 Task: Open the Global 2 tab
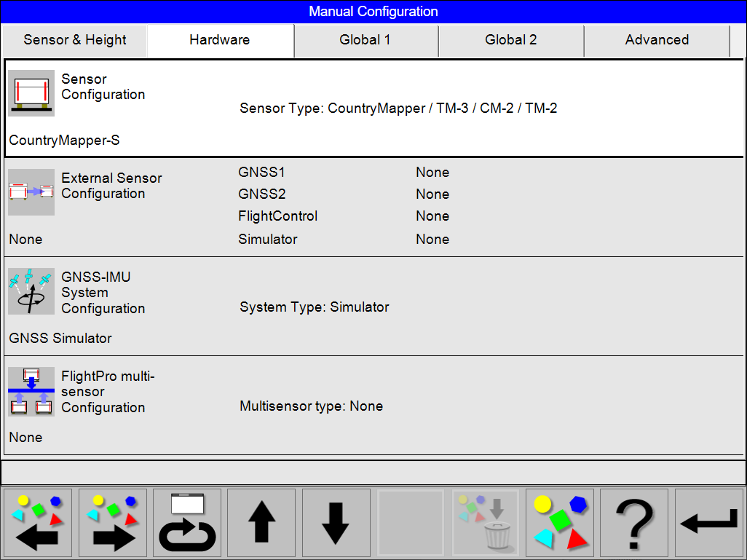511,40
